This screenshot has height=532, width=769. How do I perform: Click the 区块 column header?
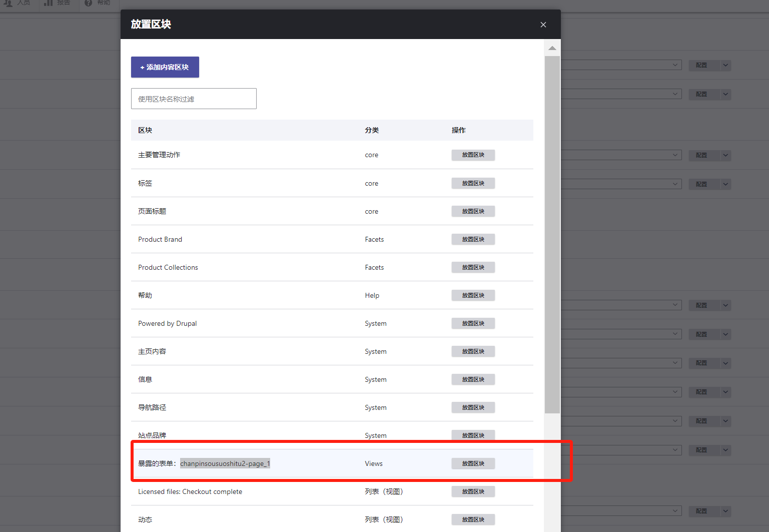point(145,130)
